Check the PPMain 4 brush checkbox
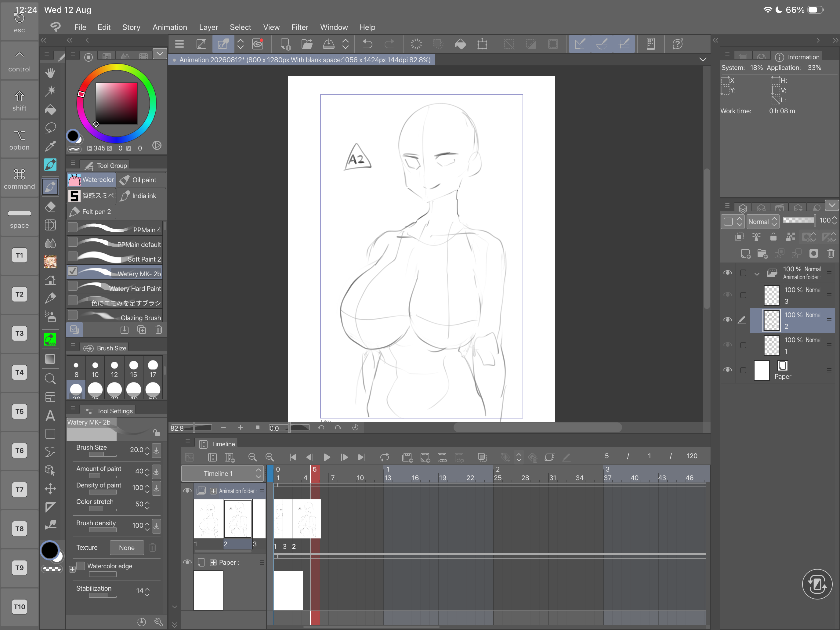840x630 pixels. pyautogui.click(x=73, y=227)
